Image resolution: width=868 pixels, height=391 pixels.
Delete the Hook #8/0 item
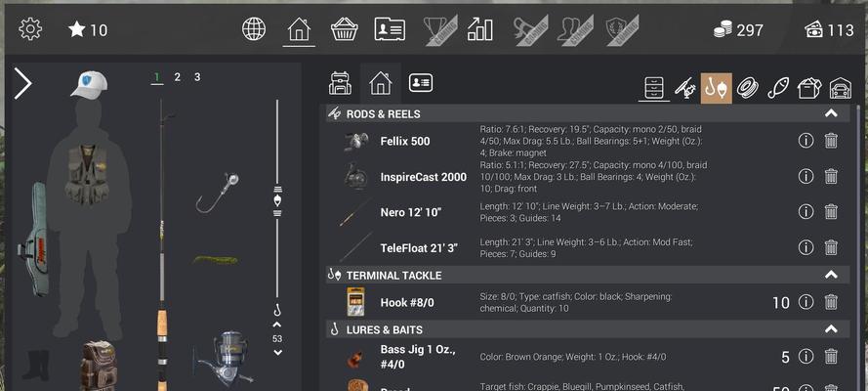(x=831, y=302)
